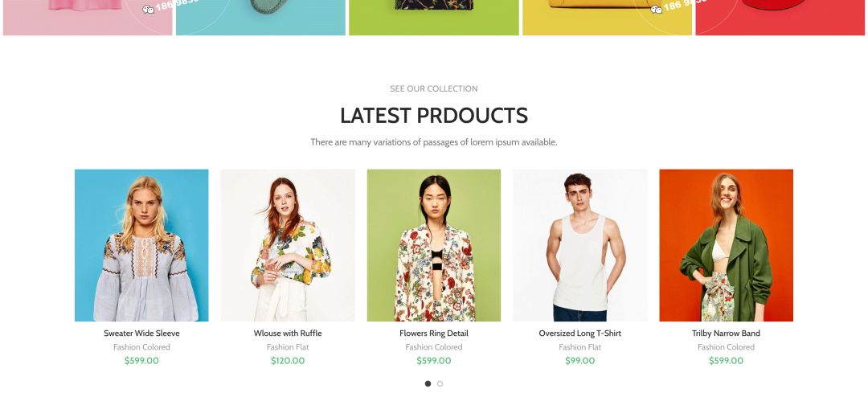Select the teal banner tile at top

pyautogui.click(x=260, y=18)
